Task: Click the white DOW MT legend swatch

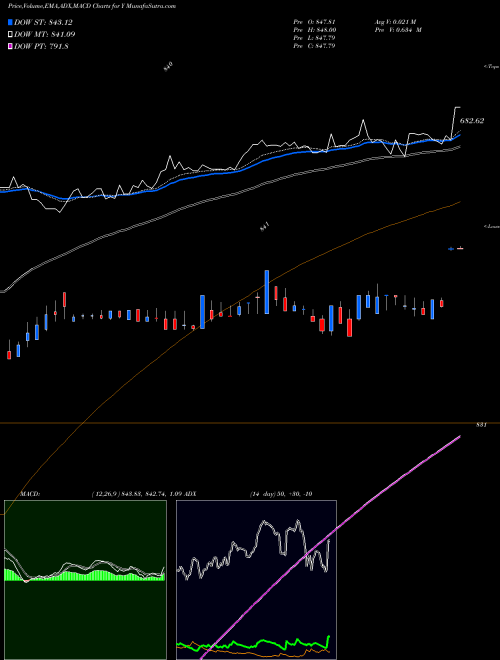Action: (11, 34)
